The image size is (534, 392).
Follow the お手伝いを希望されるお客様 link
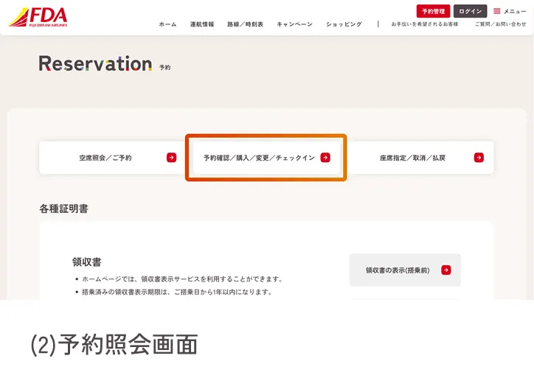coord(424,24)
